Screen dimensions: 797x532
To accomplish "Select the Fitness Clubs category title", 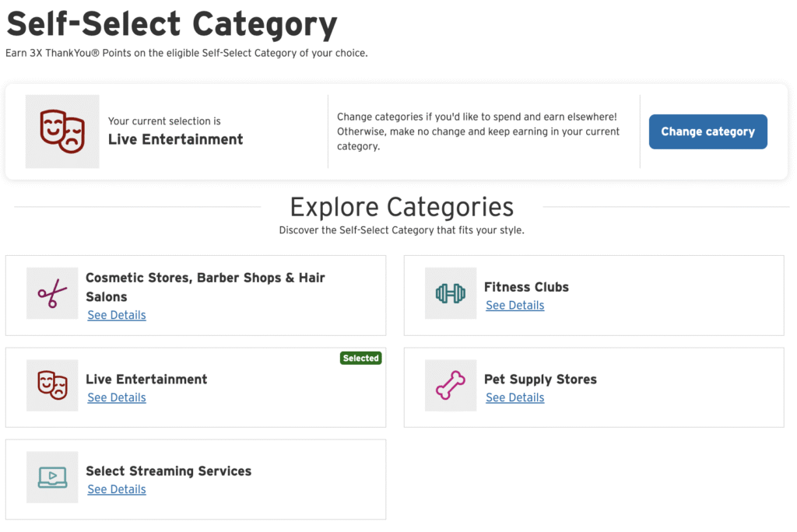I will click(526, 287).
